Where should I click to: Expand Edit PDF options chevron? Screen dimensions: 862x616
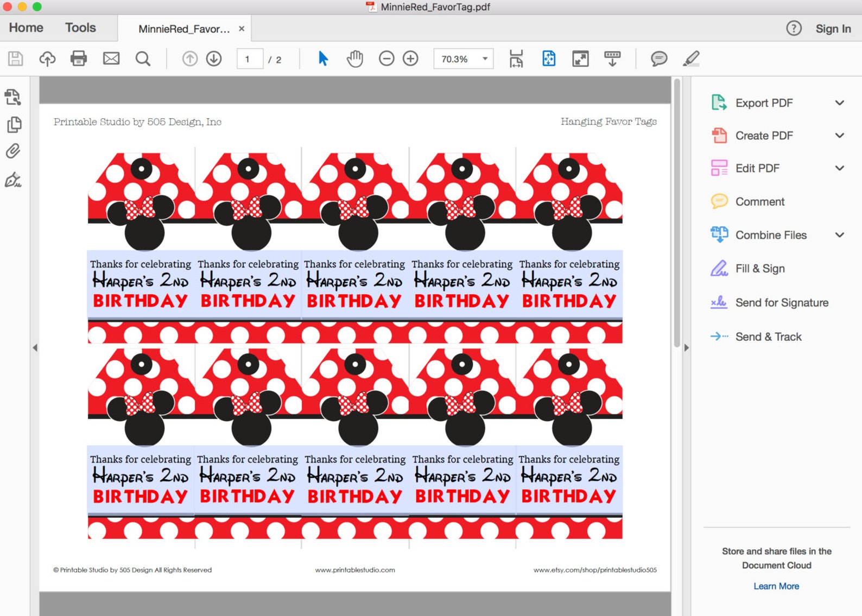(840, 168)
